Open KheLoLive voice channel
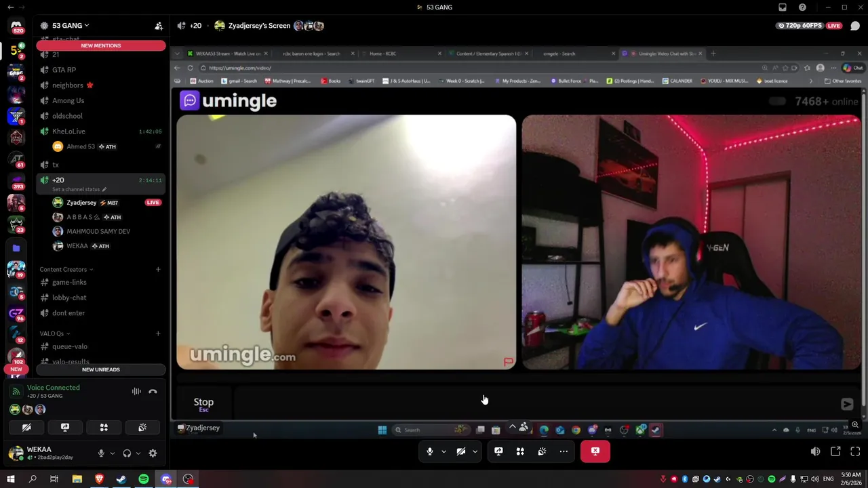The width and height of the screenshot is (868, 488). pos(101,131)
